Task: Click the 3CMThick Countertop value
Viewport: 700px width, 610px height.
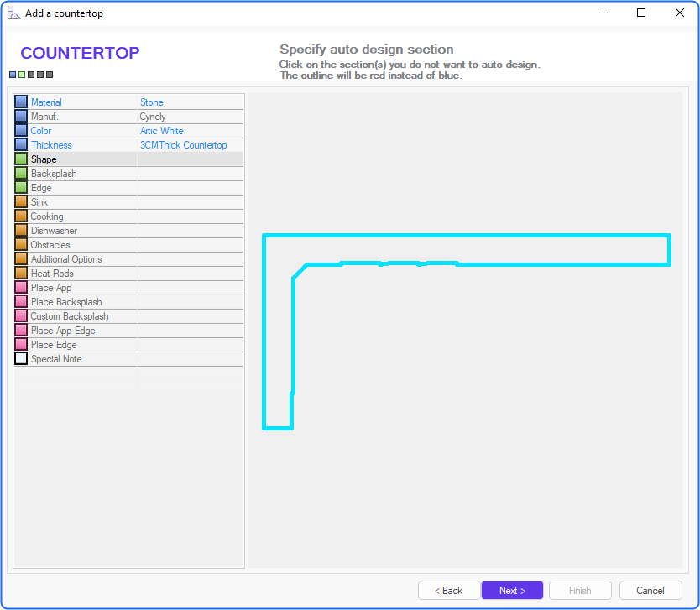Action: tap(183, 145)
